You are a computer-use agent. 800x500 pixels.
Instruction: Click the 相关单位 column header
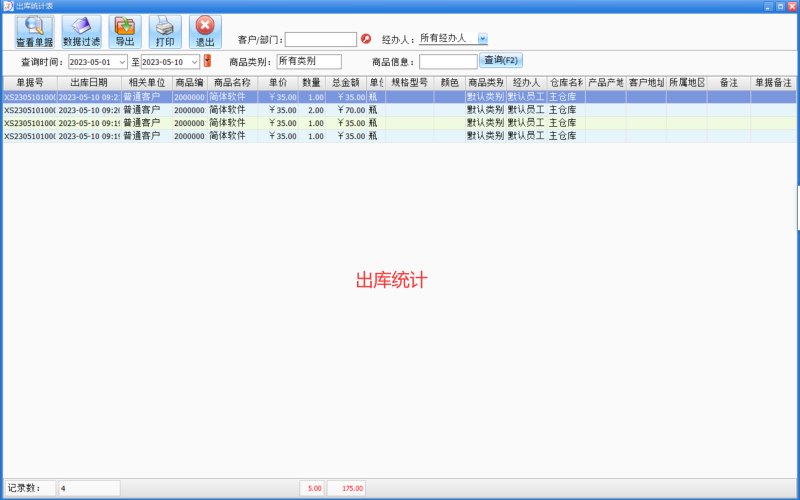[x=147, y=83]
